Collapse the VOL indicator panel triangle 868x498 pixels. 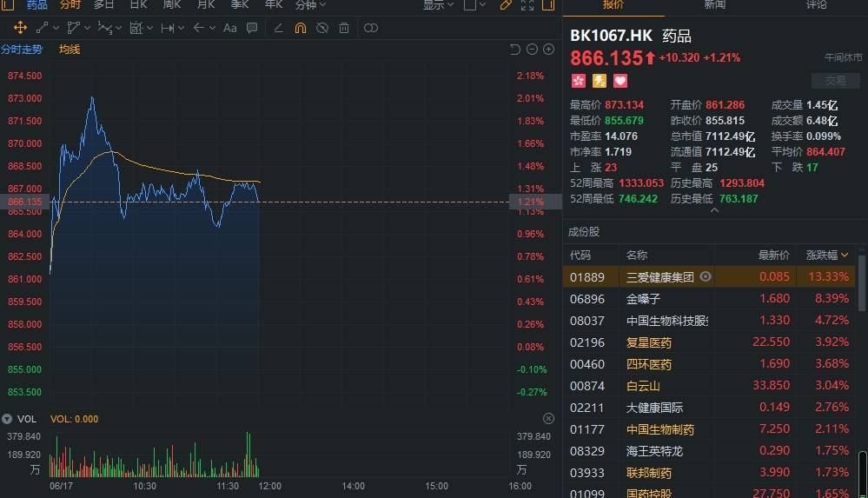click(8, 419)
